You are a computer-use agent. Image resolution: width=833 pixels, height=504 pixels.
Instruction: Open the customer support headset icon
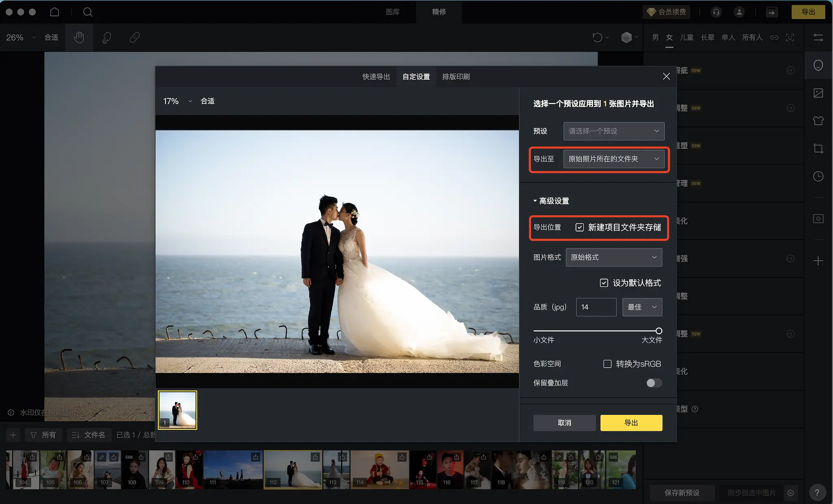pos(716,12)
